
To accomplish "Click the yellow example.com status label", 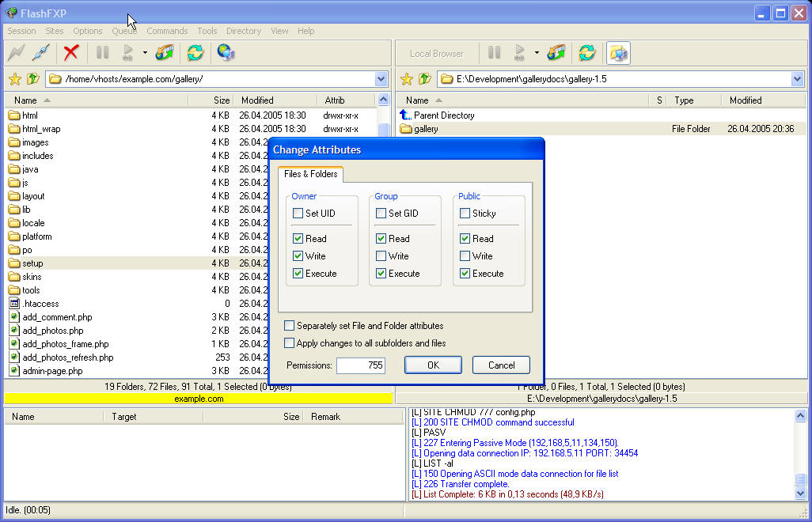I will tap(199, 399).
